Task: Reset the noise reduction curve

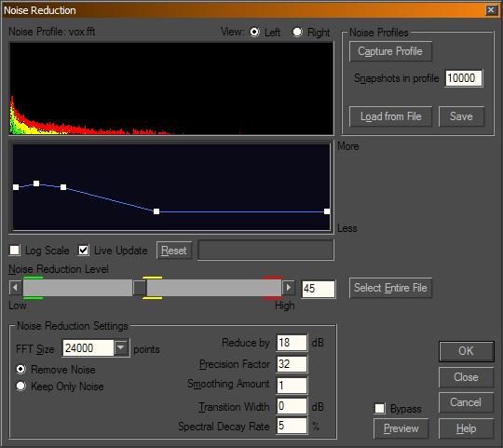Action: [x=174, y=251]
